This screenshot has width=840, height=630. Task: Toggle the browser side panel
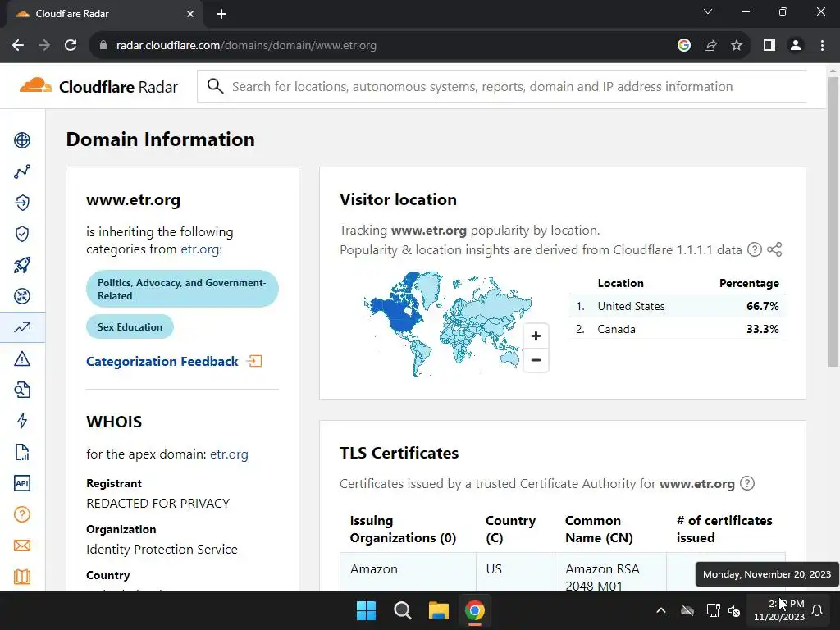click(x=769, y=45)
